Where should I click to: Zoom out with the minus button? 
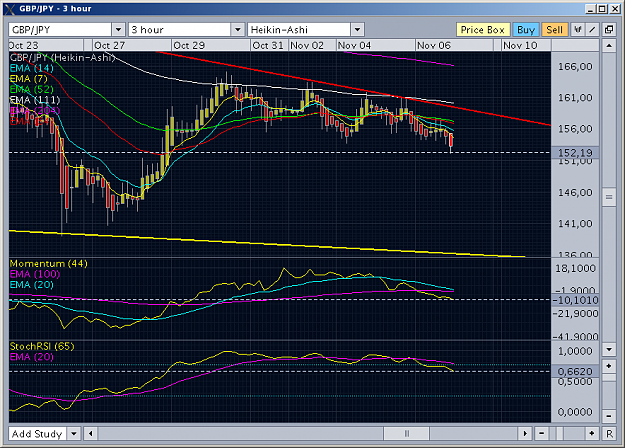(x=541, y=433)
